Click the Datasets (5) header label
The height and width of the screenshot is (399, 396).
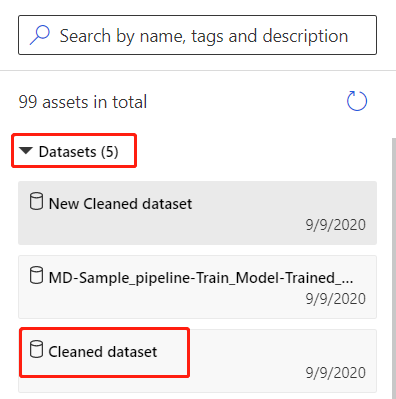click(x=79, y=152)
